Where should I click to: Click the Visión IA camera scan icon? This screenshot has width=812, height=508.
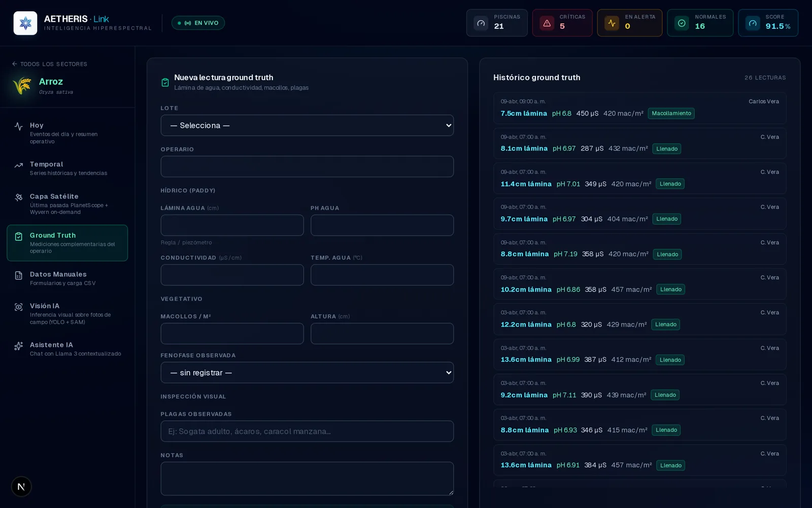pos(19,307)
